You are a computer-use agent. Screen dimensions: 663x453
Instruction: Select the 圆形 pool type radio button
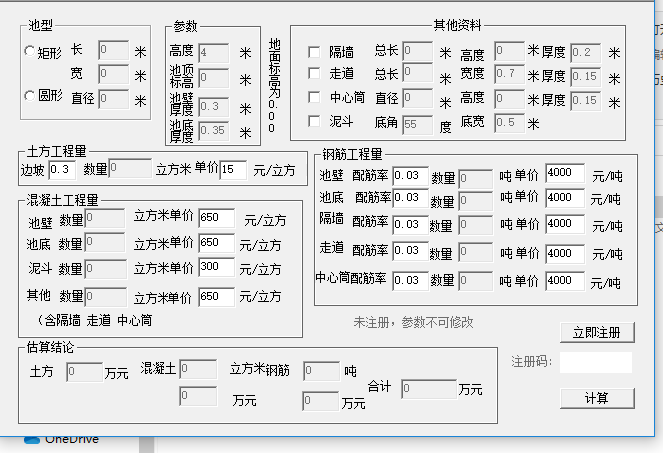29,96
